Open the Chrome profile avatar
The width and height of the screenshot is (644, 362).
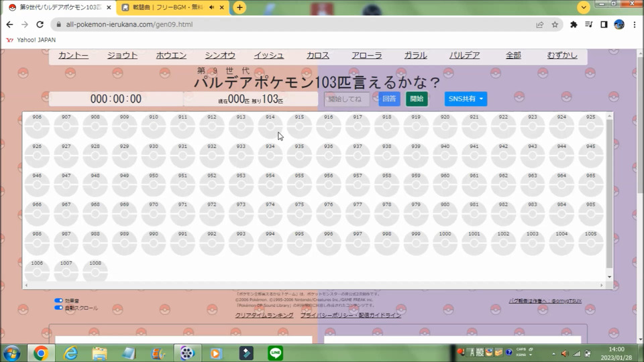click(619, 25)
